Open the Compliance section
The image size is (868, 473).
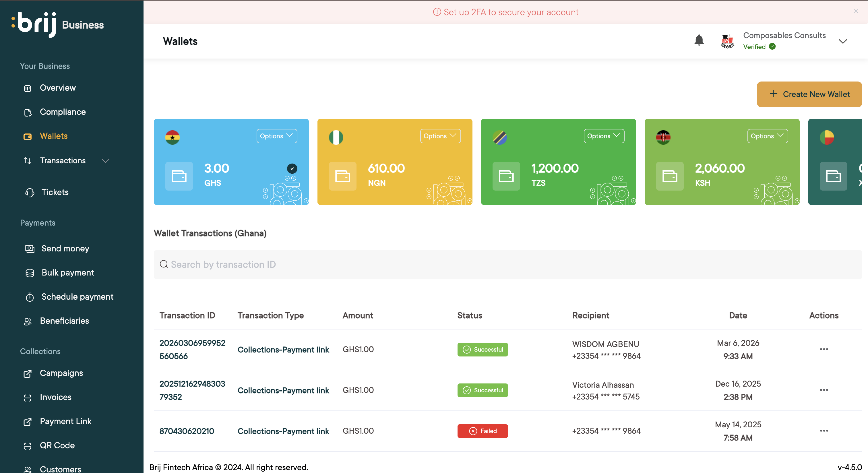click(x=62, y=112)
